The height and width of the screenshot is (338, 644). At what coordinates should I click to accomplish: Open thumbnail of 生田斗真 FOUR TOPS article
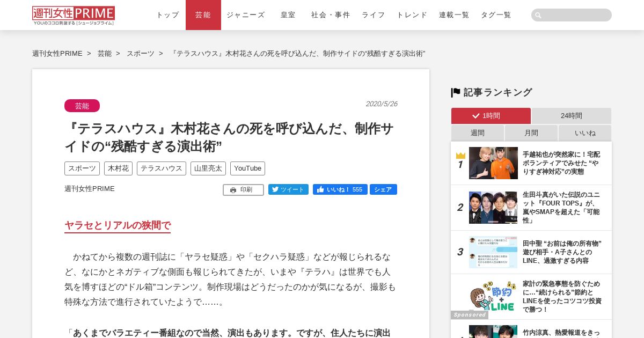(493, 208)
